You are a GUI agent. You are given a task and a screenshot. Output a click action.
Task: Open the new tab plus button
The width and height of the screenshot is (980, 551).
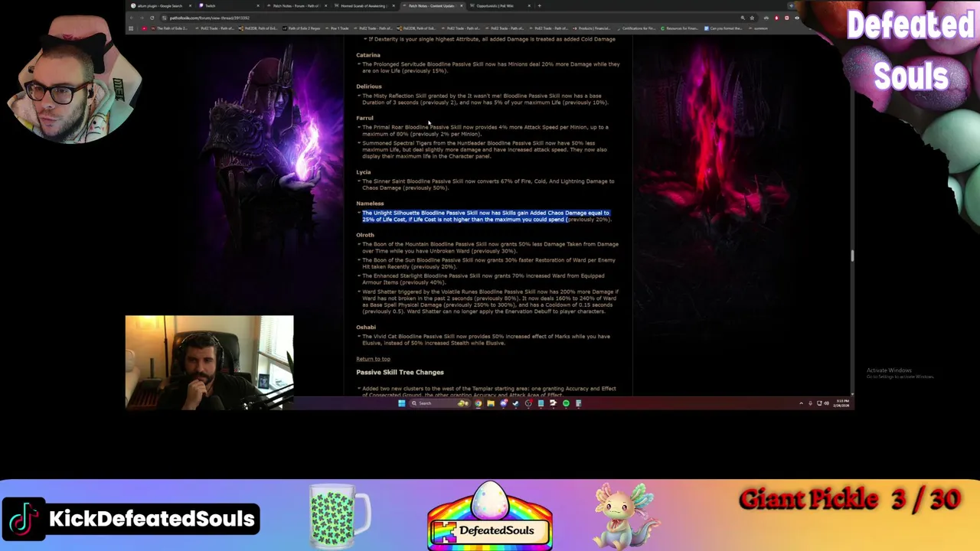tap(540, 5)
